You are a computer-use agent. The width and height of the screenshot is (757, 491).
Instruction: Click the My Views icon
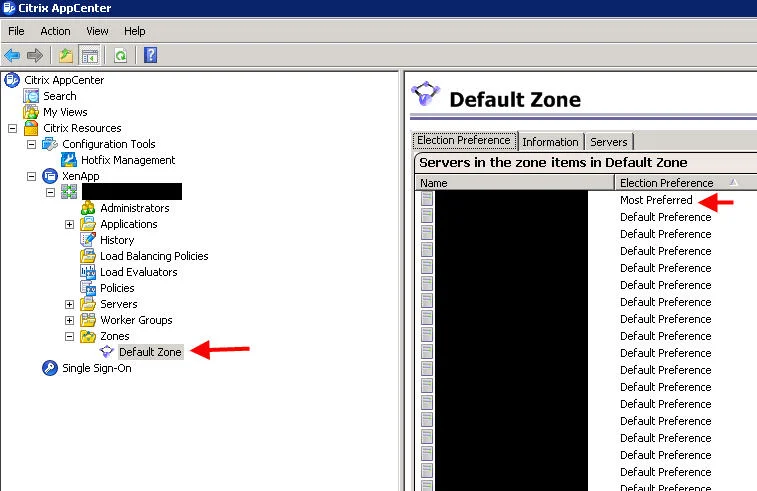(31, 112)
